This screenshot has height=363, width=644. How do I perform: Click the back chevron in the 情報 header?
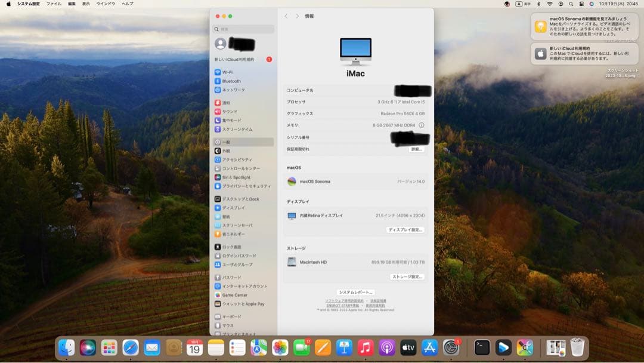pyautogui.click(x=286, y=16)
